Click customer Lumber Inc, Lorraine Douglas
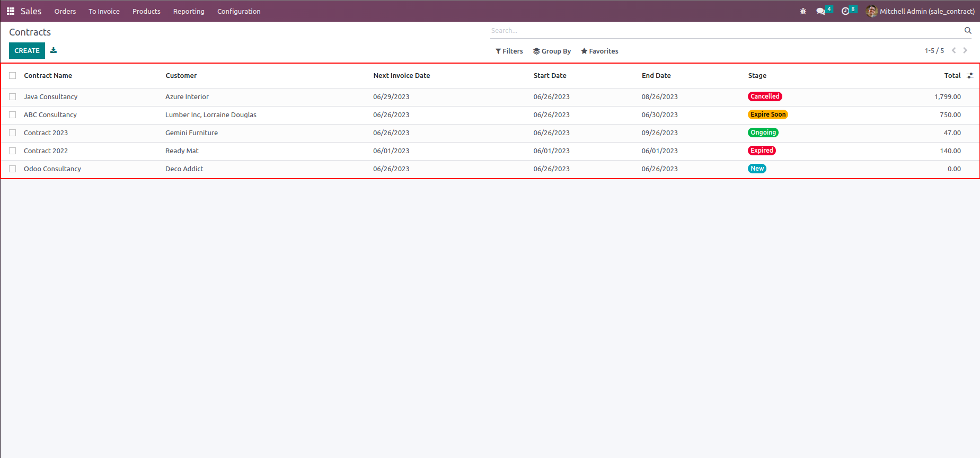Screen dimensions: 980x458 211,115
